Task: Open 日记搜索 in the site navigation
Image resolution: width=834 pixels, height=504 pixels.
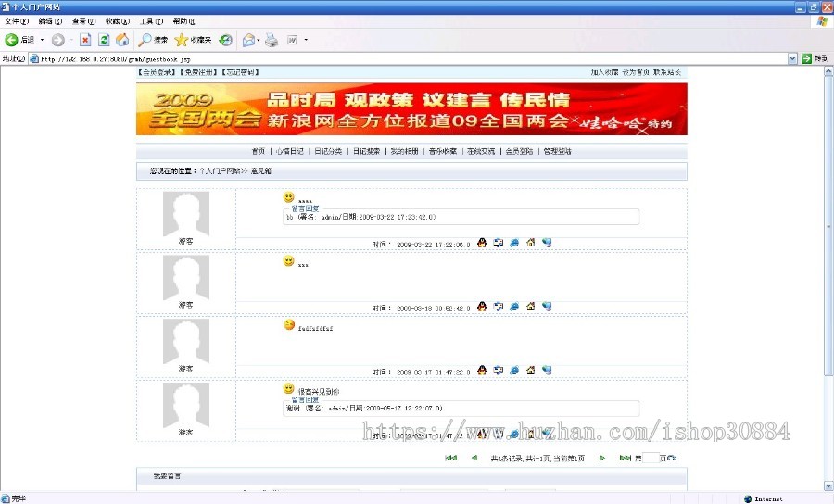Action: [x=366, y=152]
